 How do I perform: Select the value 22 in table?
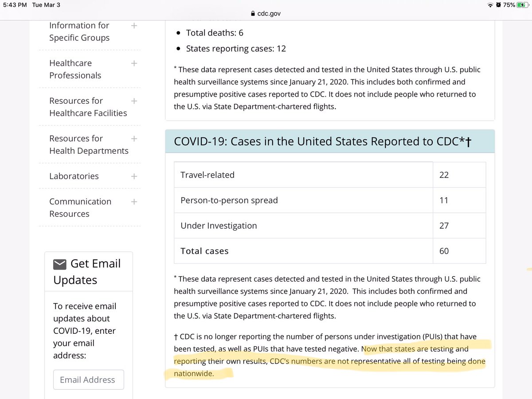point(444,175)
